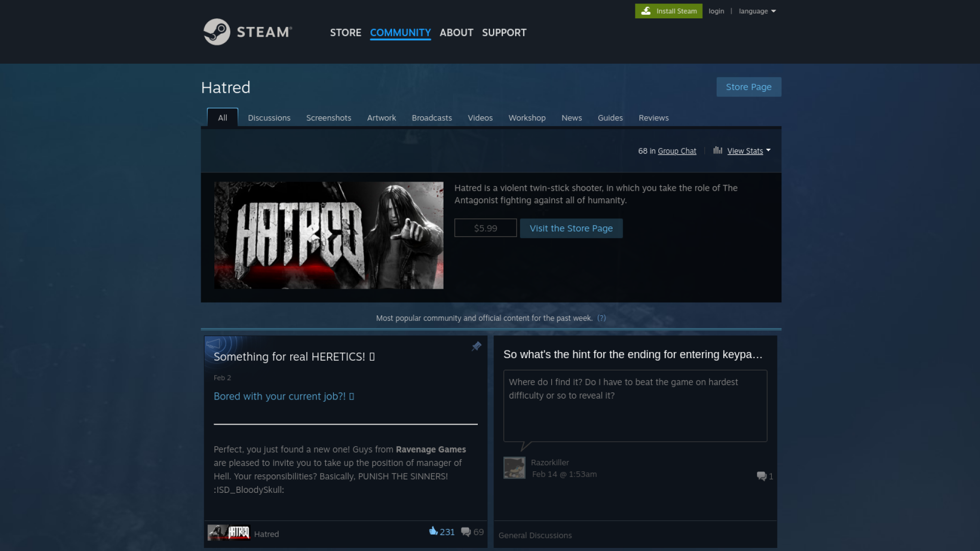Click the thumbs-up icon showing 231
This screenshot has height=551, width=980.
click(x=433, y=531)
